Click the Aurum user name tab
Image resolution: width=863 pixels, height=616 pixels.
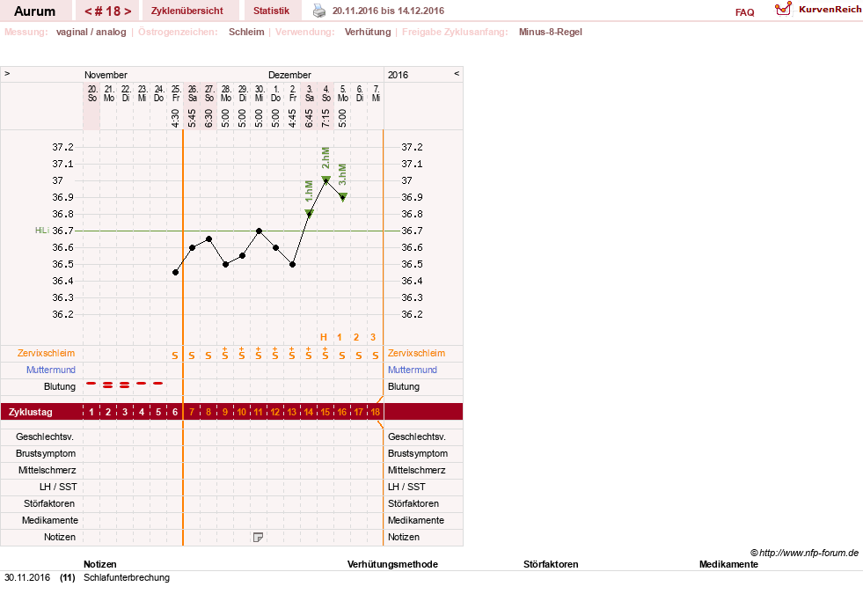34,11
